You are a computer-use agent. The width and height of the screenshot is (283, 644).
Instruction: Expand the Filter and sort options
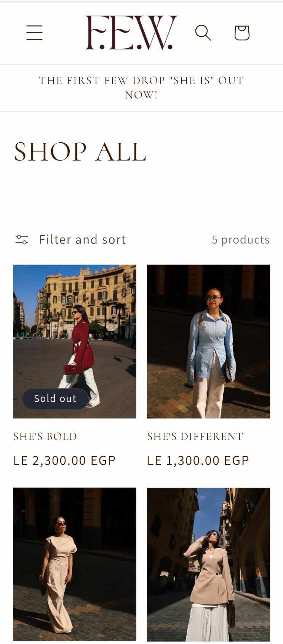[82, 239]
